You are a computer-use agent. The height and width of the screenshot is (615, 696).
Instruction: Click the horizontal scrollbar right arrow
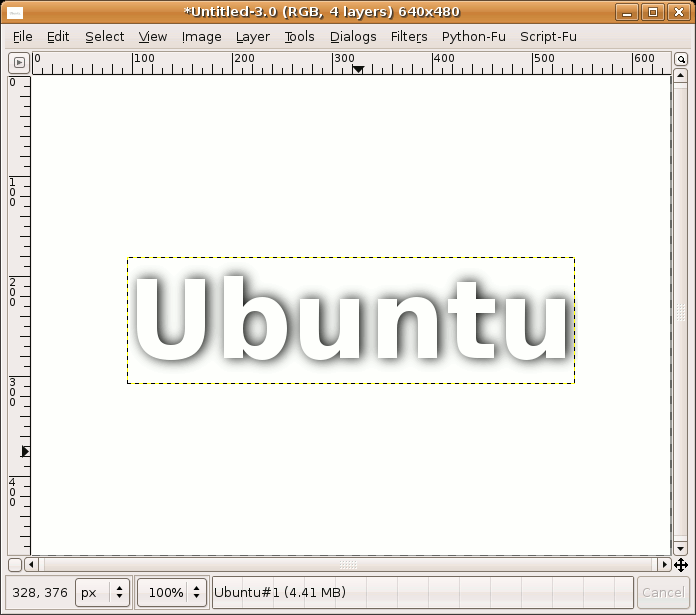(x=664, y=564)
